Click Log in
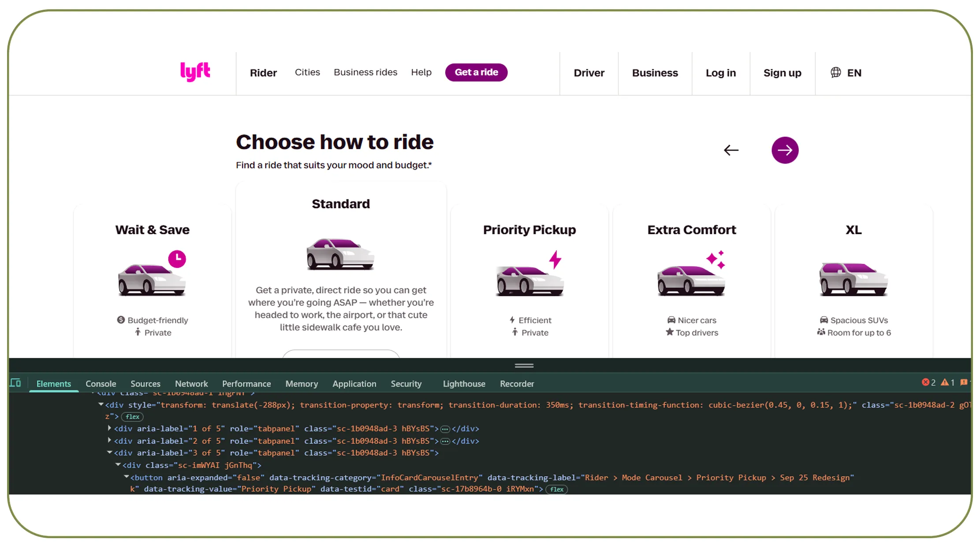 coord(721,73)
